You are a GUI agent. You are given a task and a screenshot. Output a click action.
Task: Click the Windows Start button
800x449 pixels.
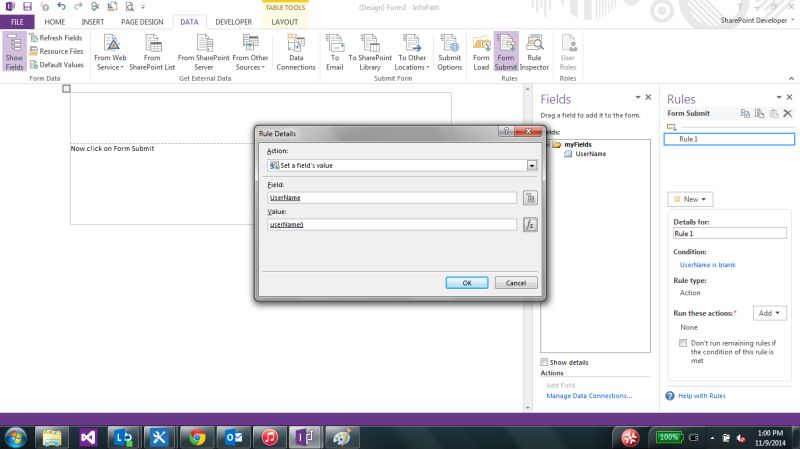click(15, 437)
